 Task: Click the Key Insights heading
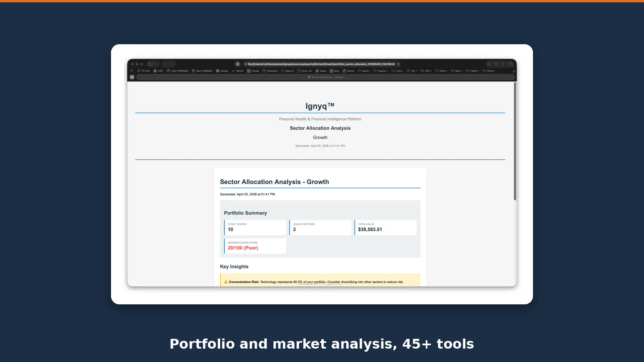click(x=234, y=266)
